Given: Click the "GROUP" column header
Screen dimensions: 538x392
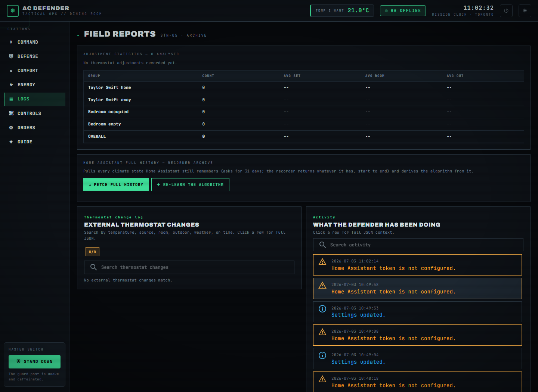Looking at the screenshot, I should [94, 76].
